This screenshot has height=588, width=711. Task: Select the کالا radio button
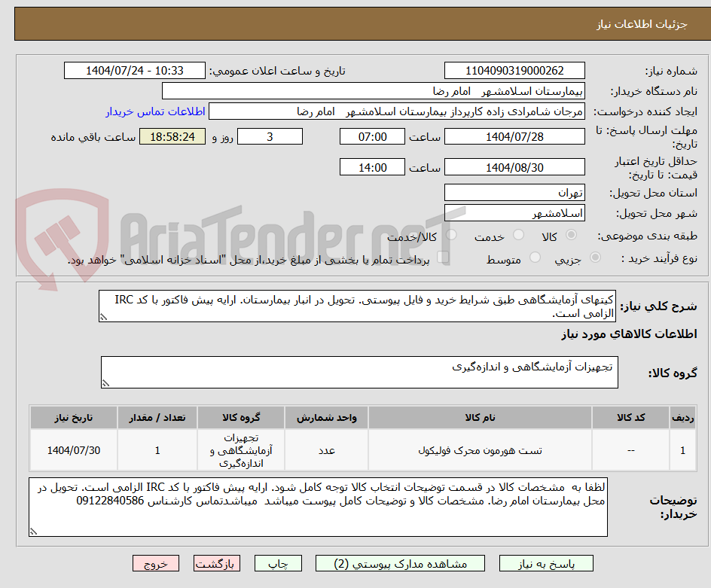[x=571, y=235]
